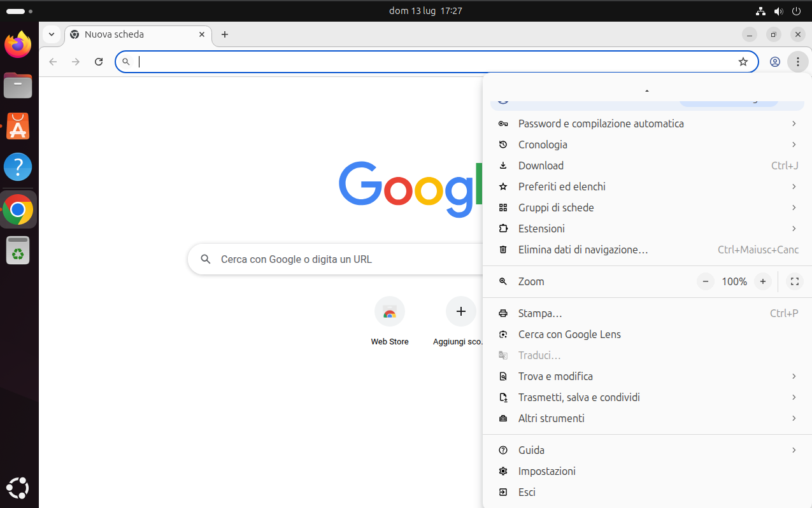Click the star icon beside Preferiti
812x508 pixels.
click(503, 187)
